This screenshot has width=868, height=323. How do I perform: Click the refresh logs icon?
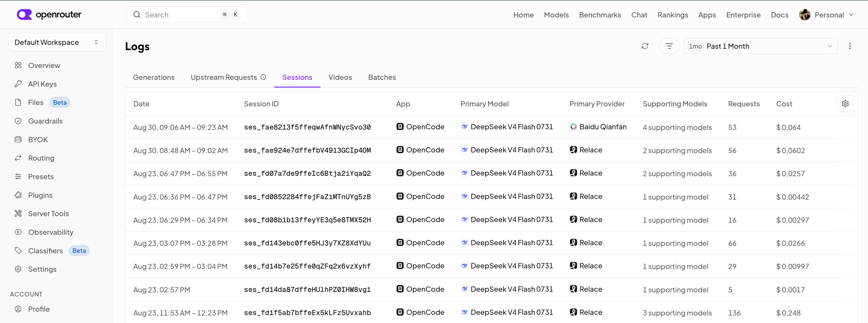coord(645,46)
